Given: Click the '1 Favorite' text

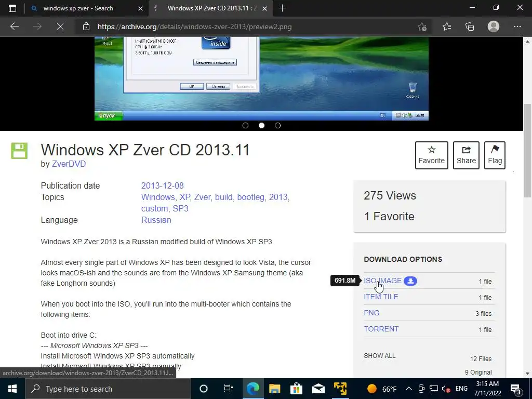Looking at the screenshot, I should point(389,216).
